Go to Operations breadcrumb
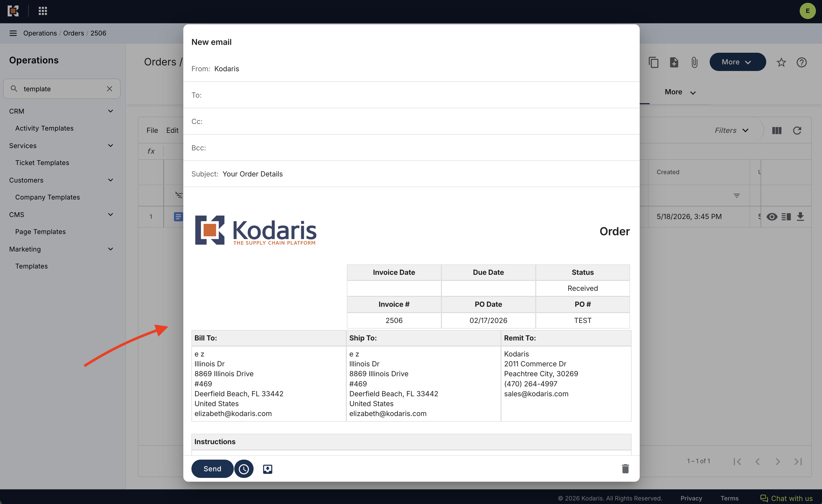The image size is (822, 504). [40, 33]
